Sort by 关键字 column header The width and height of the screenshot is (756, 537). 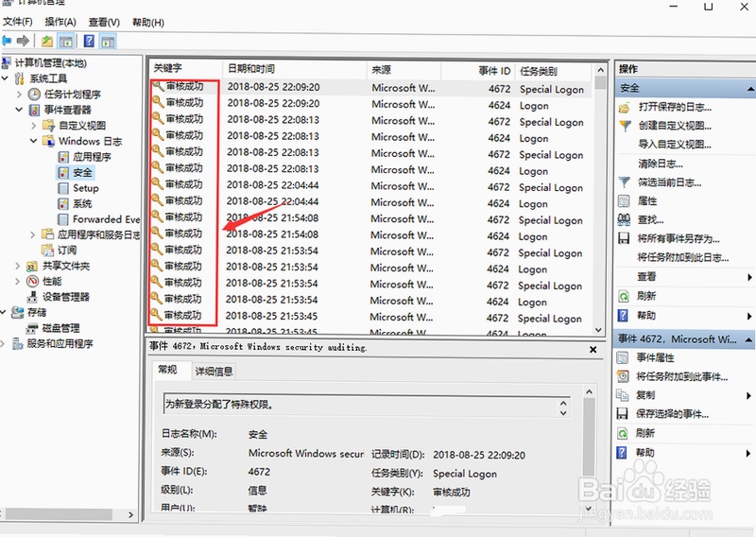click(185, 68)
